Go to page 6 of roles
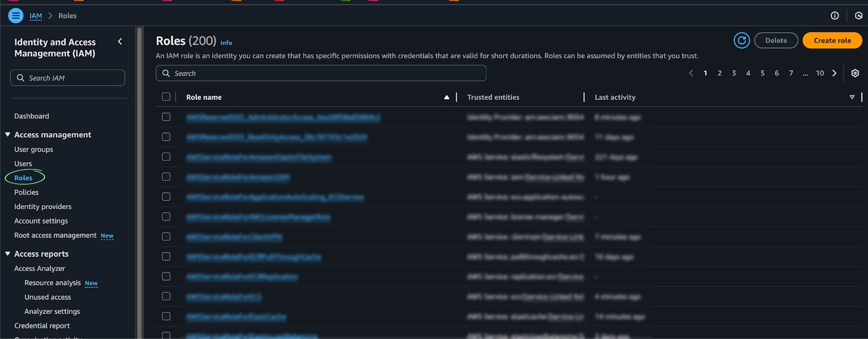The height and width of the screenshot is (339, 868). point(777,73)
